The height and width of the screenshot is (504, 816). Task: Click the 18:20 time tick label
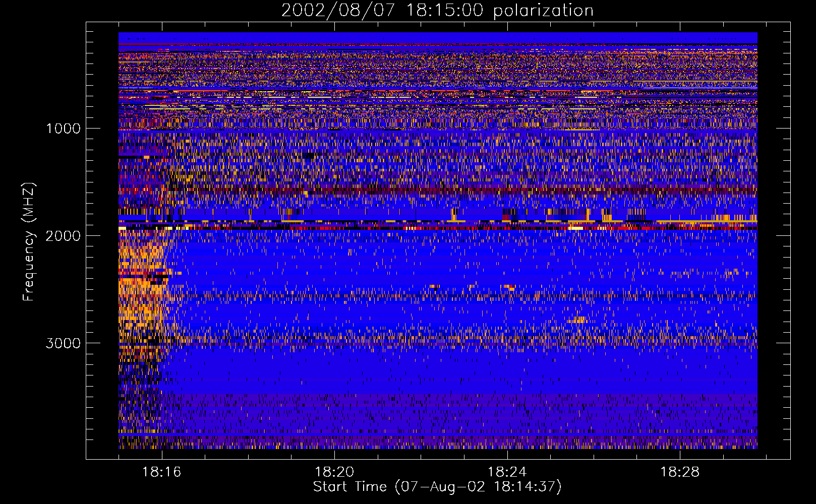click(x=334, y=472)
